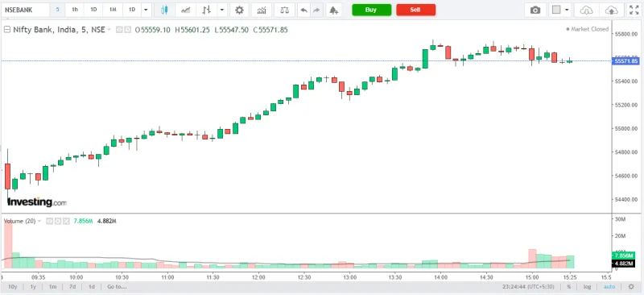Viewport: 644px width, 295px height.
Task: Switch to the area chart style icon
Action: pyautogui.click(x=186, y=10)
